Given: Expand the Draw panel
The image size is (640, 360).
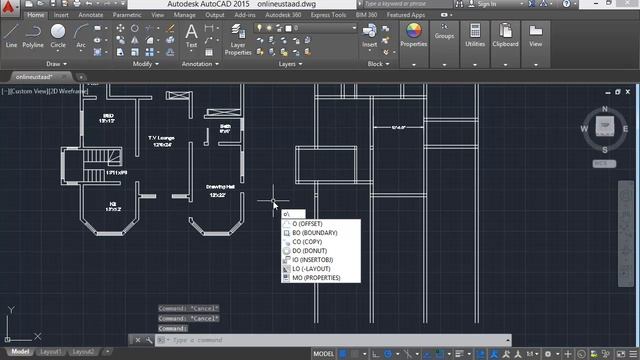Looking at the screenshot, I should point(56,64).
